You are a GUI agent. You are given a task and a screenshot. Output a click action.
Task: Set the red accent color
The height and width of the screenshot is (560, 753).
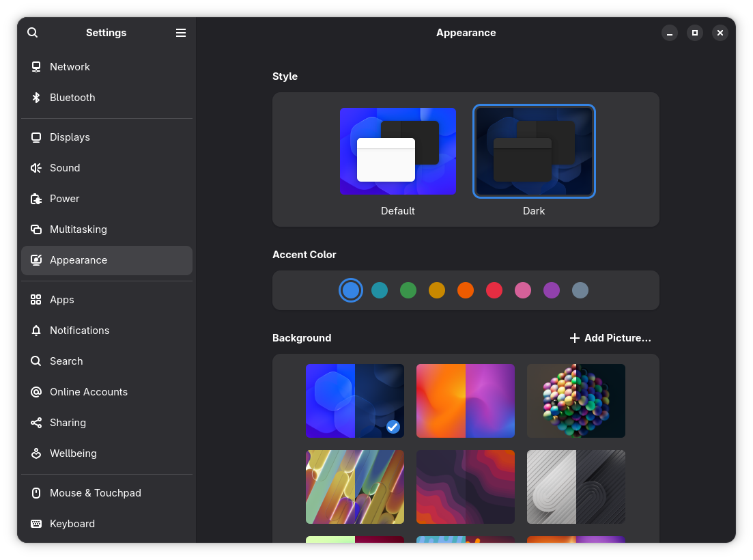[494, 290]
